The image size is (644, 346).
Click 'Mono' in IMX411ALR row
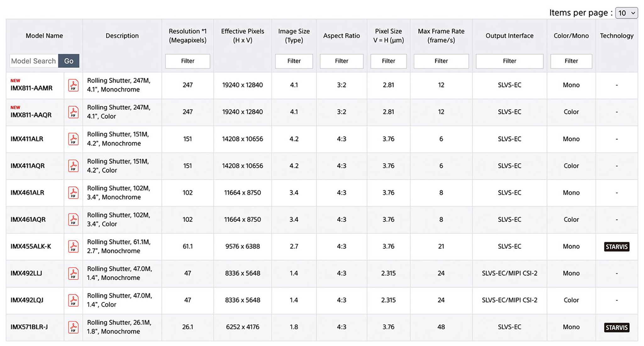click(x=571, y=139)
